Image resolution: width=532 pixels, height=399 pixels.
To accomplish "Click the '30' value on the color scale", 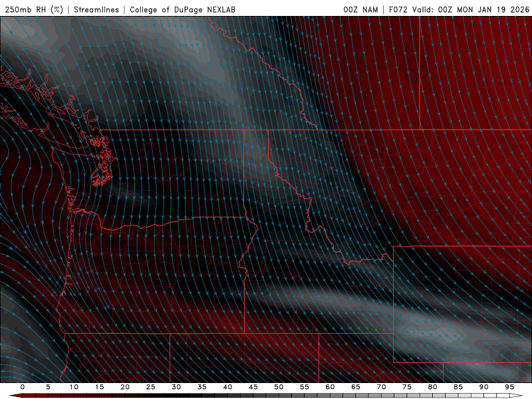I will tap(176, 387).
